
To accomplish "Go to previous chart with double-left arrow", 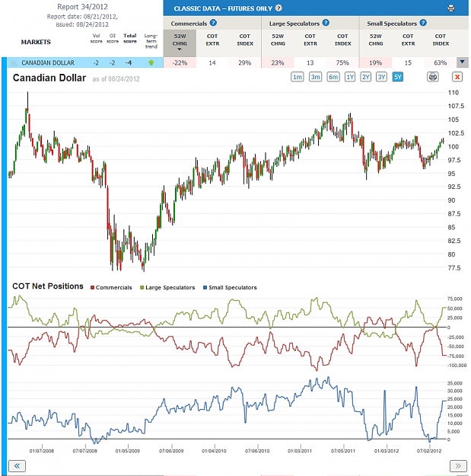I will point(17,465).
